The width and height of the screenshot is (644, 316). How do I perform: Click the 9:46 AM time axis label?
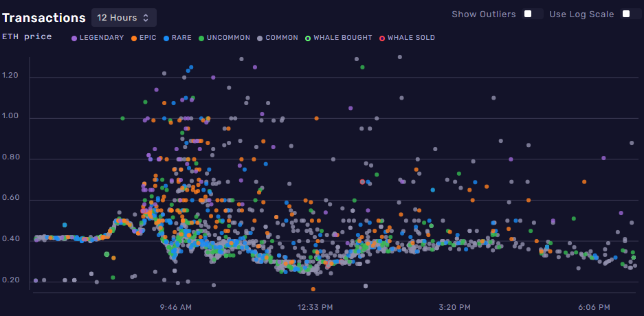[175, 306]
